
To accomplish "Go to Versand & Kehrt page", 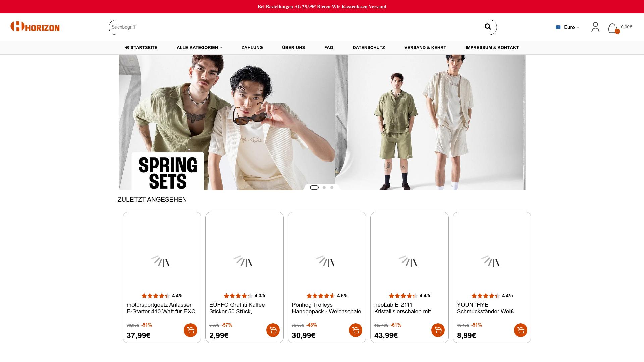I will point(425,47).
